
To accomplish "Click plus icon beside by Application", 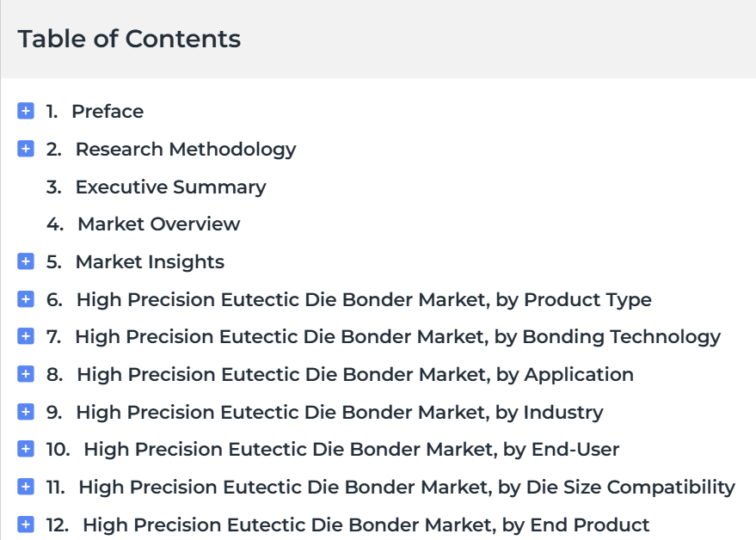I will click(26, 374).
